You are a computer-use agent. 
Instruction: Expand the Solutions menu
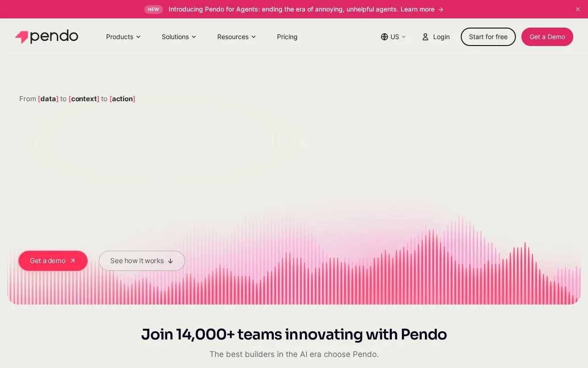coord(179,37)
